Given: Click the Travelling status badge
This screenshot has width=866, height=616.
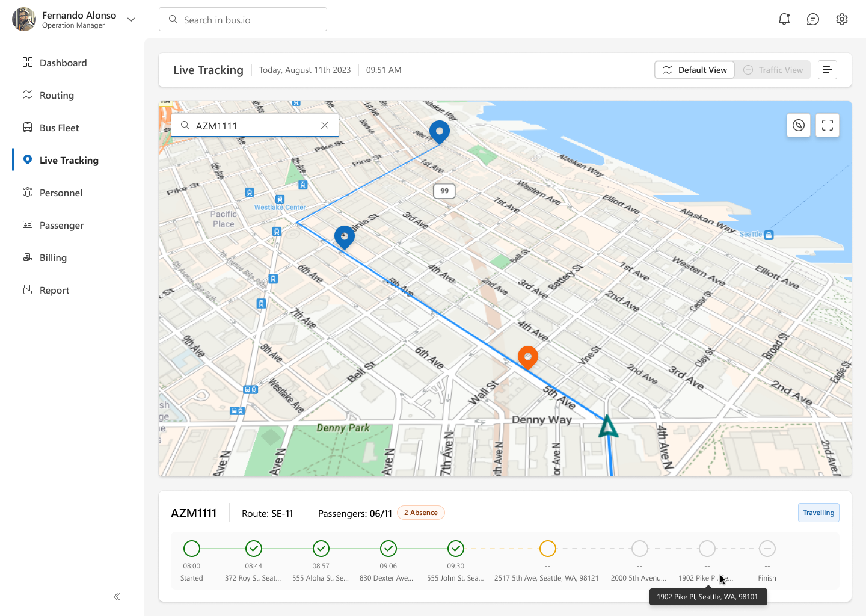Looking at the screenshot, I should pyautogui.click(x=818, y=513).
